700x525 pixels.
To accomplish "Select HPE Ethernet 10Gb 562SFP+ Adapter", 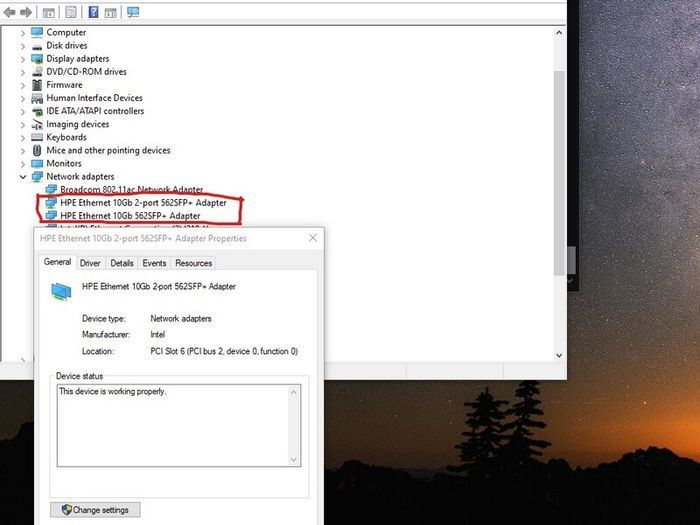I will pyautogui.click(x=130, y=216).
